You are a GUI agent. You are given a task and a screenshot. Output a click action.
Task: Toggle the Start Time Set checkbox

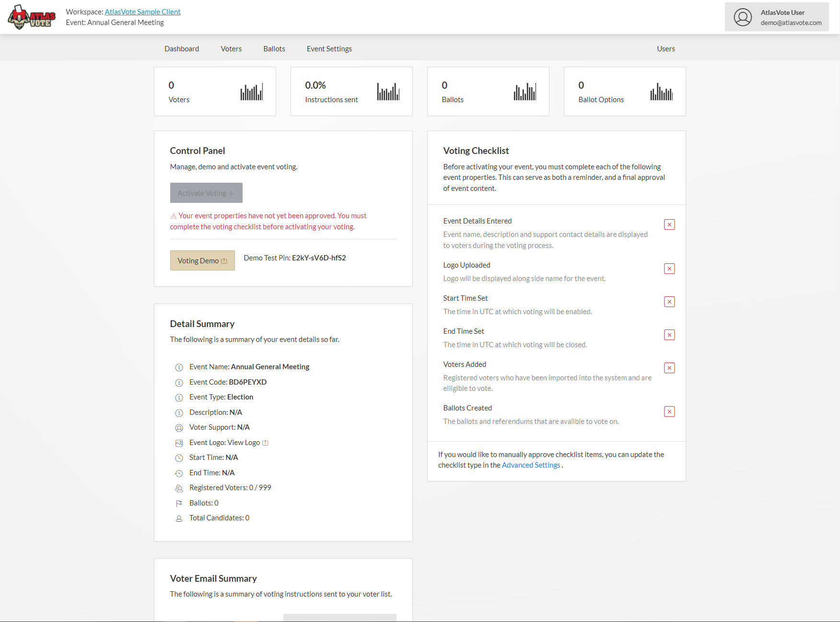pyautogui.click(x=669, y=302)
